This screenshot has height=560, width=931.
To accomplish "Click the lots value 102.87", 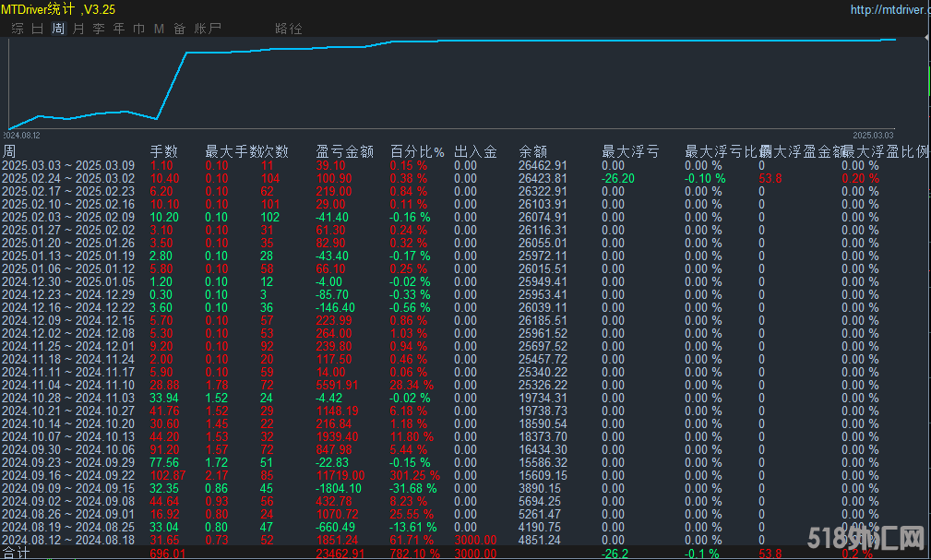I will (x=168, y=476).
